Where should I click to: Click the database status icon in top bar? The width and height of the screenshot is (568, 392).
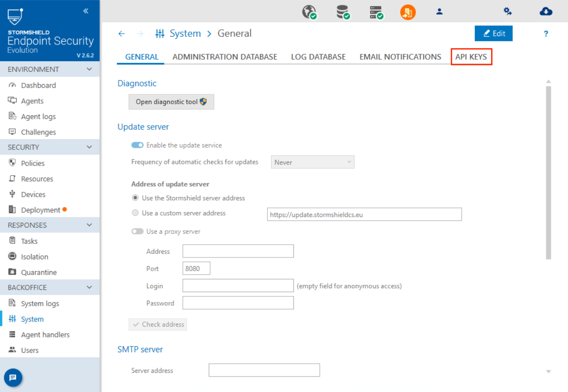343,12
